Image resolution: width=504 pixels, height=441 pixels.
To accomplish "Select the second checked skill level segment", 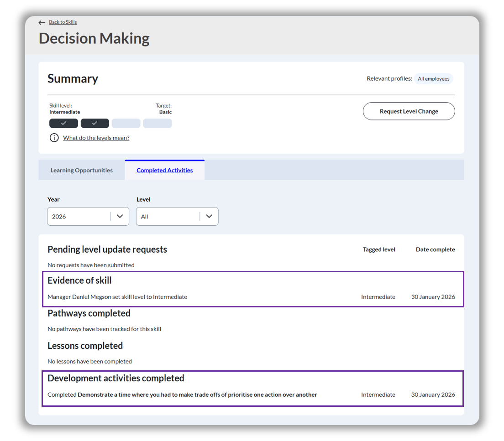I will [x=95, y=123].
